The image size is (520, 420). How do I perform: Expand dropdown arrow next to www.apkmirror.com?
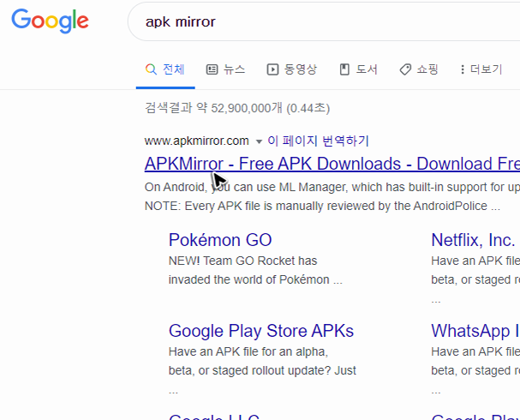click(259, 141)
